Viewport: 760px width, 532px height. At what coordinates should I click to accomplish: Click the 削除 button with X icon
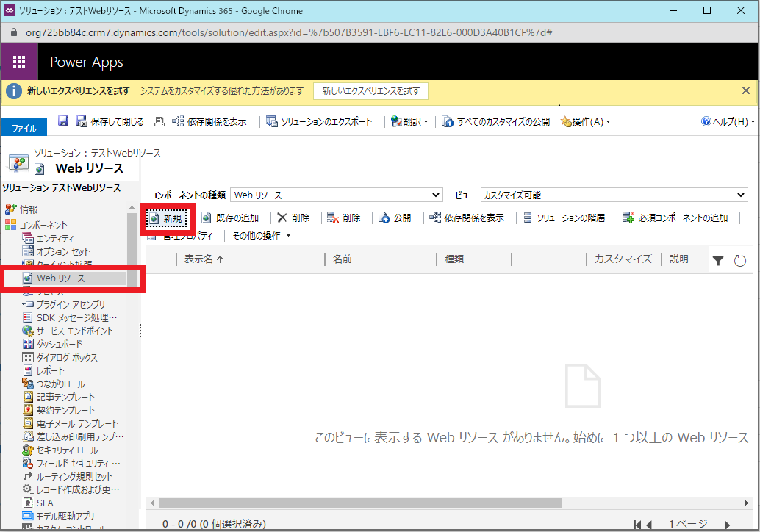click(x=293, y=218)
